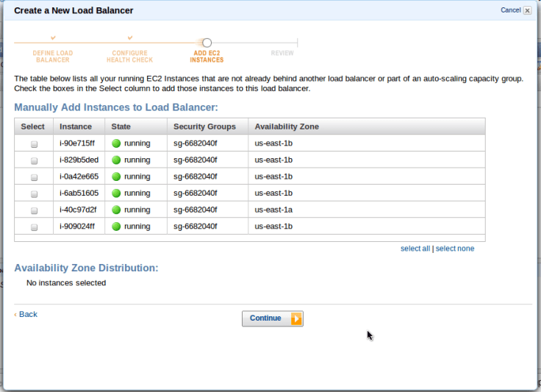The width and height of the screenshot is (541, 392).
Task: Open the Define Load Balancer step
Action: point(53,57)
